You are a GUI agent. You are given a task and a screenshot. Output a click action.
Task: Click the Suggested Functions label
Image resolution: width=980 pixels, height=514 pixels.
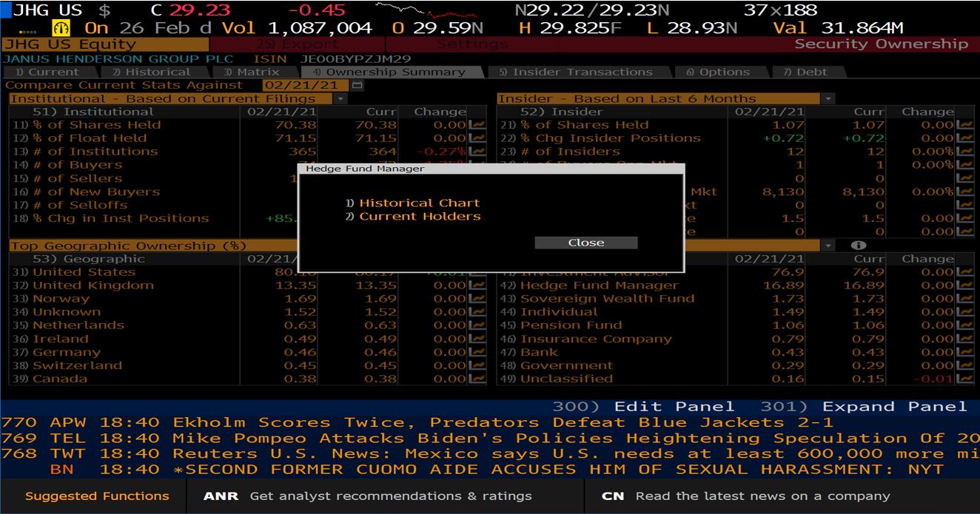(97, 496)
